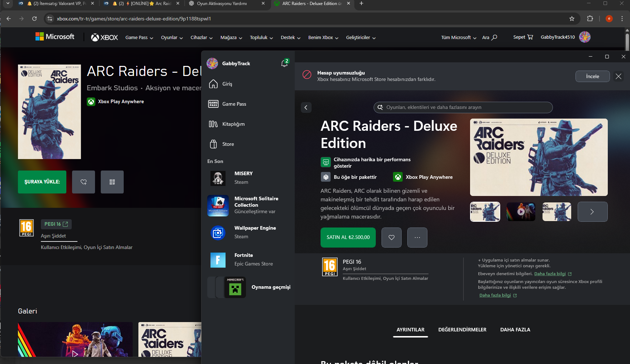Screen dimensions: 630x364
Task: Close the Oyun Aktivasyonu Yardımı tab
Action: pos(263,4)
